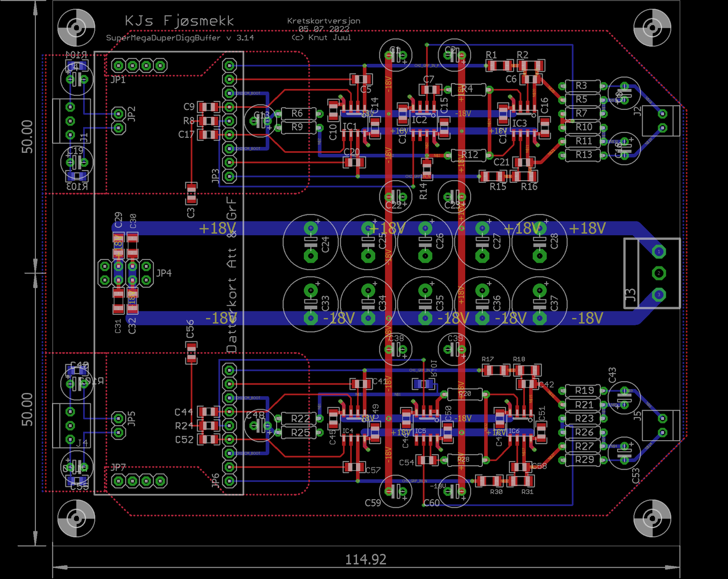Click the C59 capacitor label
Viewport: 728px width, 579px height.
tap(373, 503)
